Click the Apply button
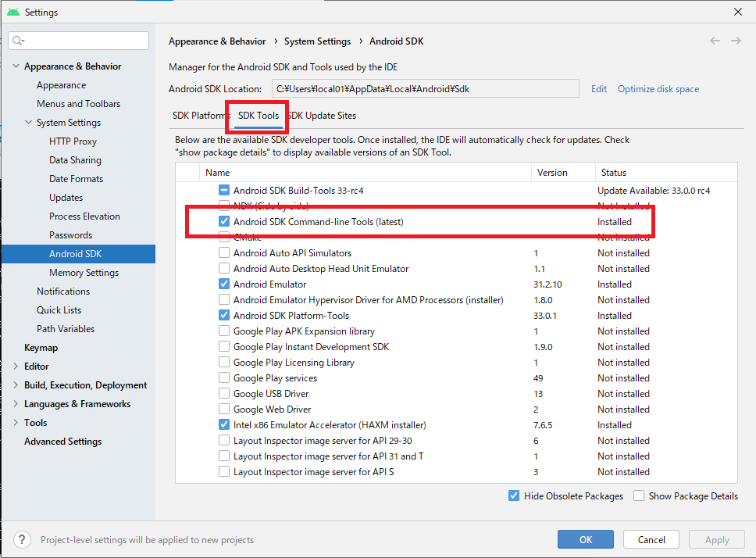The width and height of the screenshot is (756, 558). 717,540
